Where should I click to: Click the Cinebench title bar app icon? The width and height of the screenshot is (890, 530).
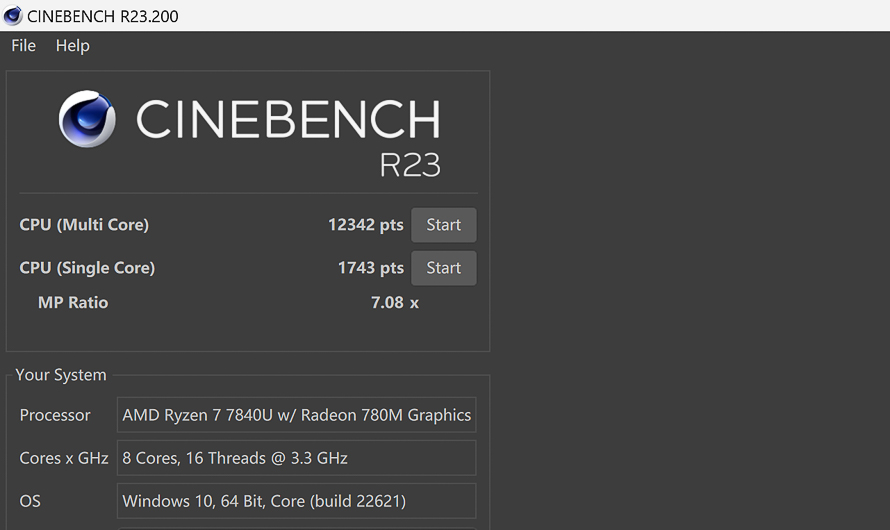pos(12,16)
